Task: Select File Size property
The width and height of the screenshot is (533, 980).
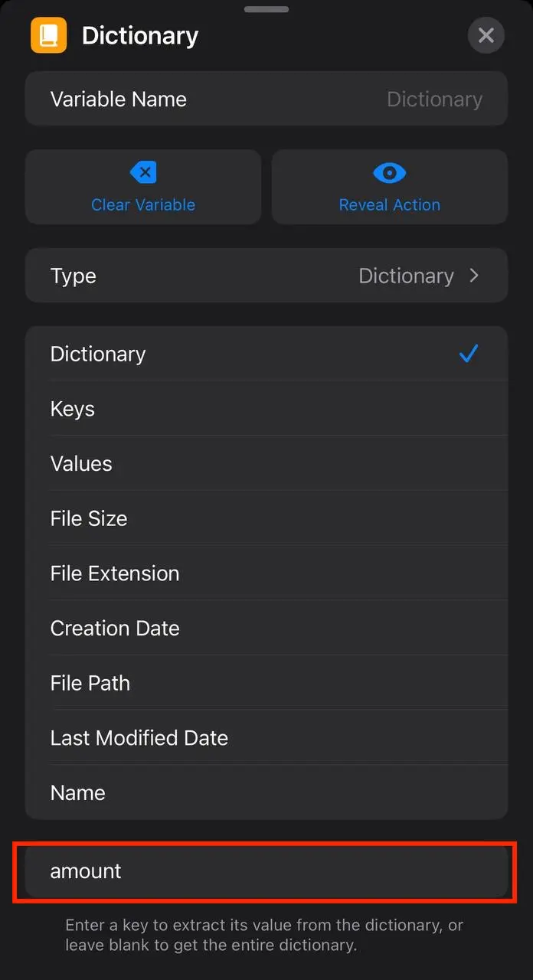Action: (x=266, y=518)
